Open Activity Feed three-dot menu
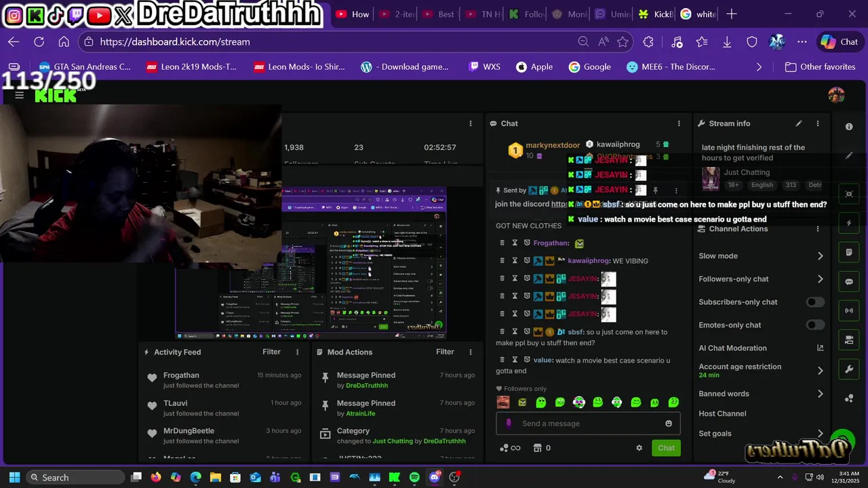 [x=297, y=352]
